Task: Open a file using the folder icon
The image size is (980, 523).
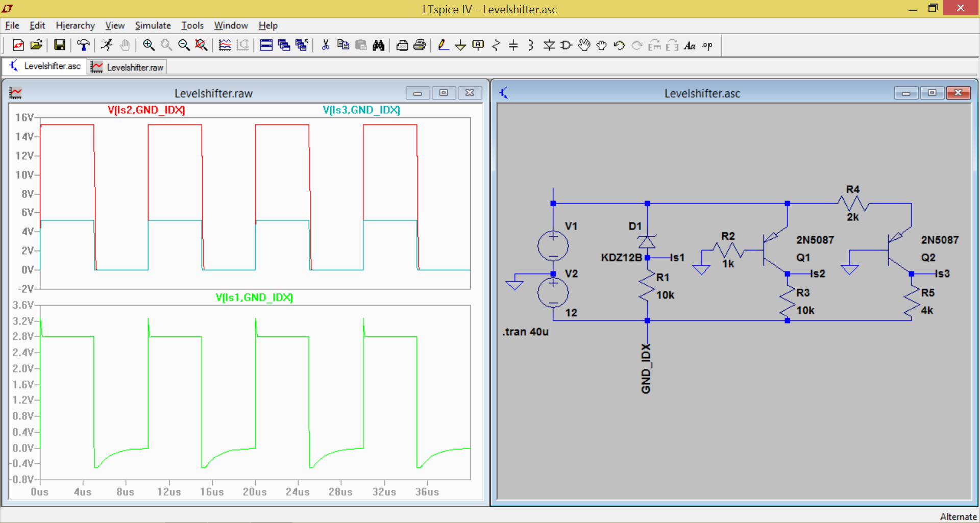Action: click(36, 45)
